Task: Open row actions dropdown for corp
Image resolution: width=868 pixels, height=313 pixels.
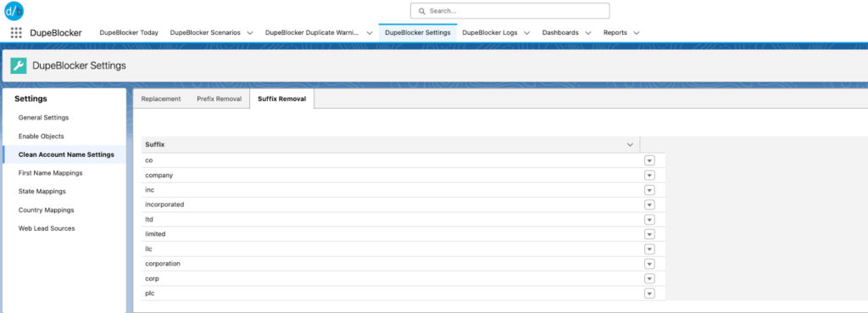Action: click(650, 279)
